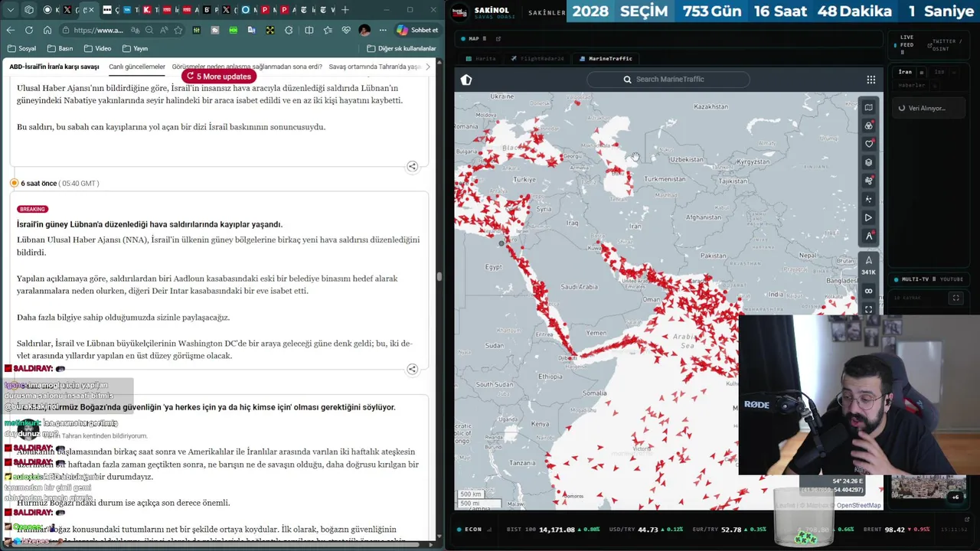This screenshot has width=980, height=551.
Task: Open the Sosyal bookmarks folder
Action: [22, 48]
